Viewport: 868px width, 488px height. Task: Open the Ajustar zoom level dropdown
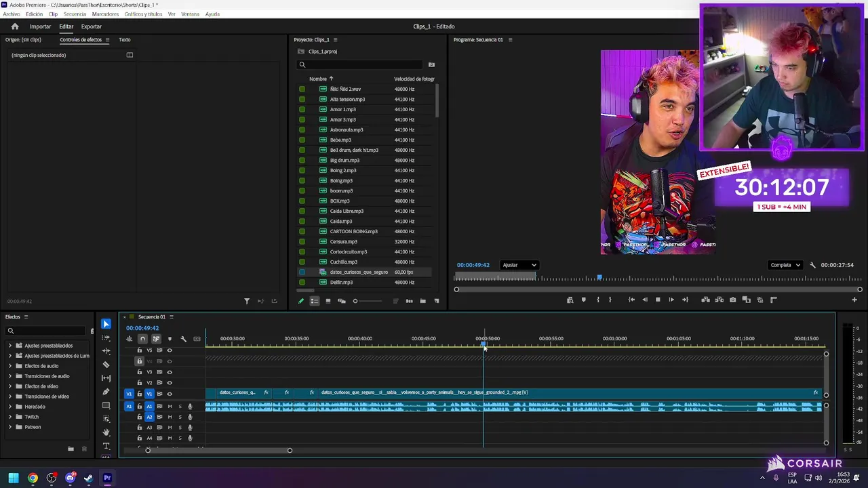519,265
